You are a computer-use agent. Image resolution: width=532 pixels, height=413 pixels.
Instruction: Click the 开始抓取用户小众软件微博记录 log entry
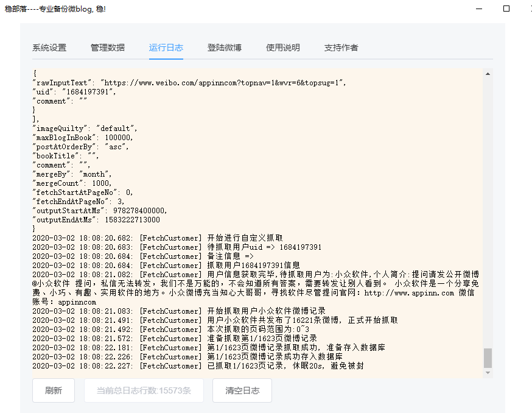179,311
